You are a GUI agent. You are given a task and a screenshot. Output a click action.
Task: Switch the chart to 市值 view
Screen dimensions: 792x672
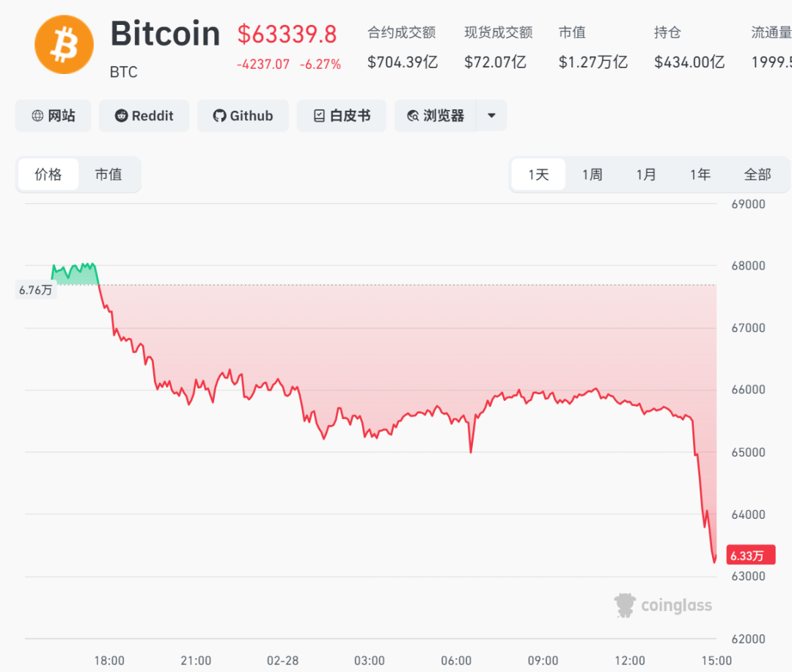click(x=109, y=174)
